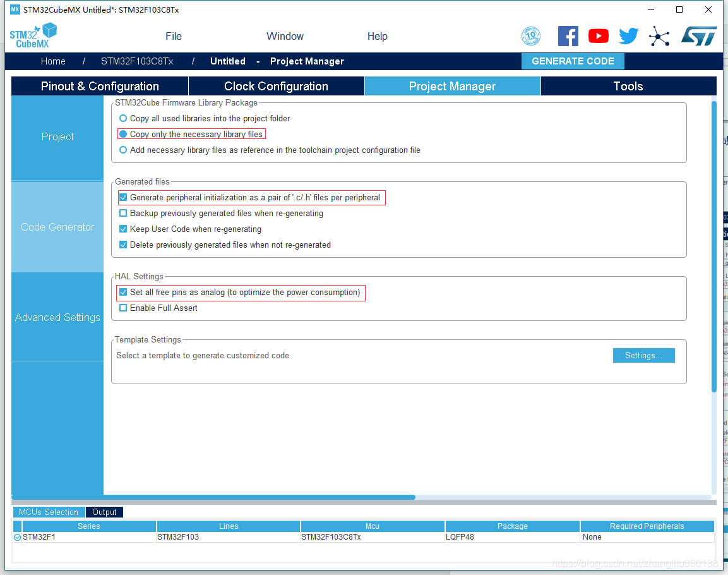Click the MX app icon in title bar

pyautogui.click(x=15, y=9)
